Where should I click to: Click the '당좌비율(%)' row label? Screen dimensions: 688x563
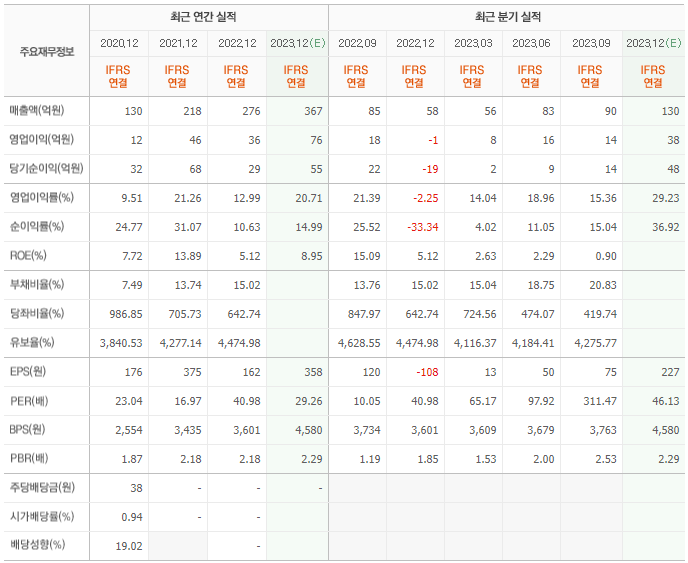coord(37,313)
